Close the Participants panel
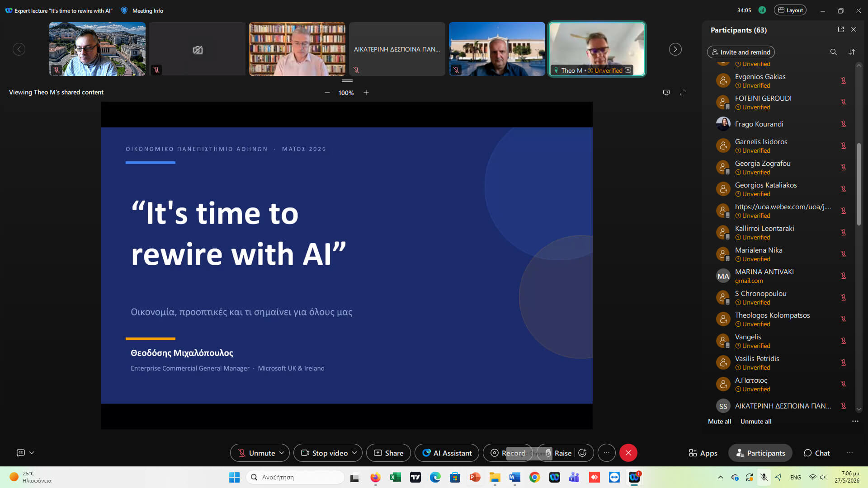Image resolution: width=868 pixels, height=488 pixels. pyautogui.click(x=854, y=29)
